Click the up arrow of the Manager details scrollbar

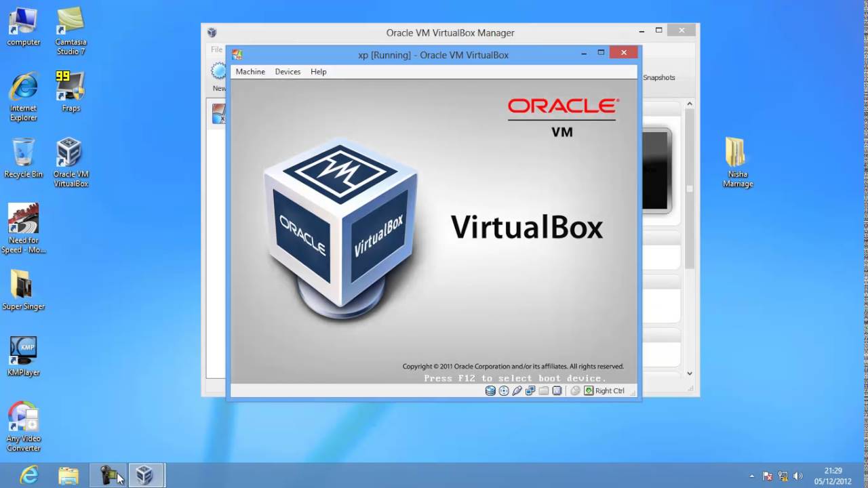click(x=690, y=104)
